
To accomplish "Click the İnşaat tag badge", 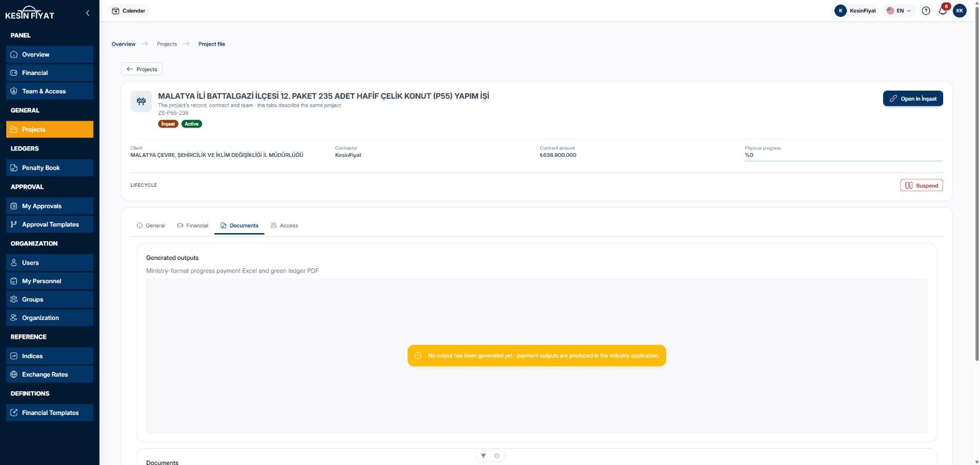I will pos(168,124).
